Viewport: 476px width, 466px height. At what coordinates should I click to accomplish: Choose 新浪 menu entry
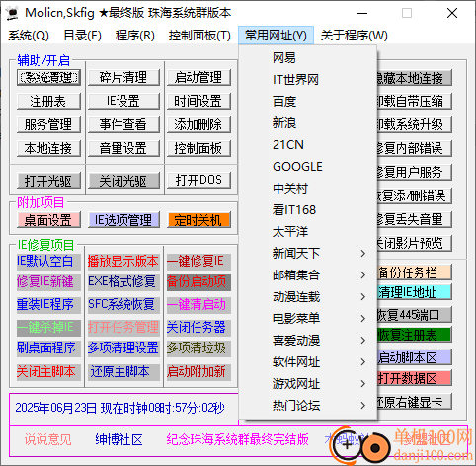tap(308, 123)
